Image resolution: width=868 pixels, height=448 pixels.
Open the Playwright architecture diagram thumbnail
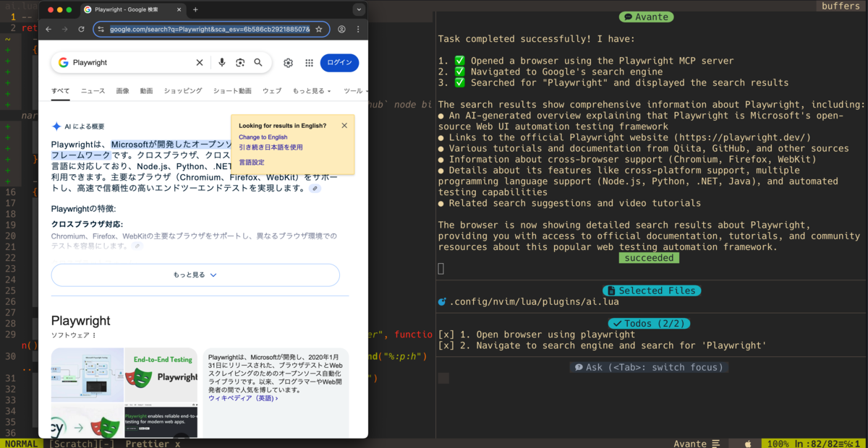click(x=87, y=375)
